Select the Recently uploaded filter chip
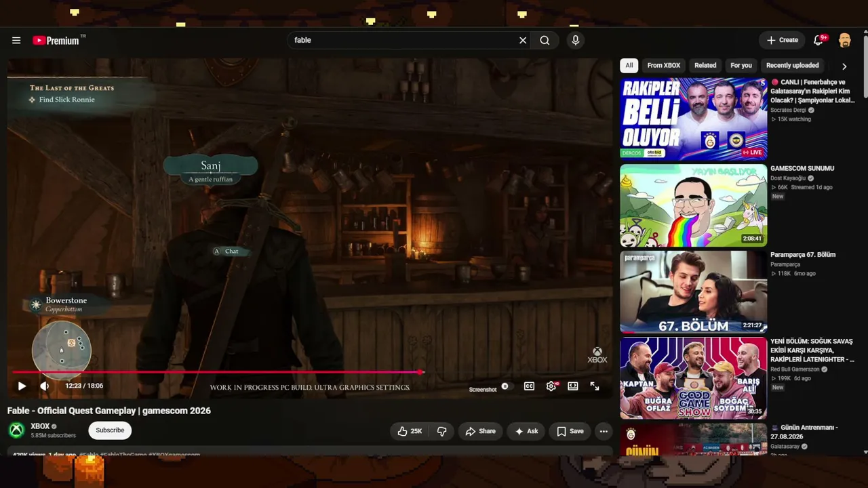The height and width of the screenshot is (488, 868). coord(793,66)
